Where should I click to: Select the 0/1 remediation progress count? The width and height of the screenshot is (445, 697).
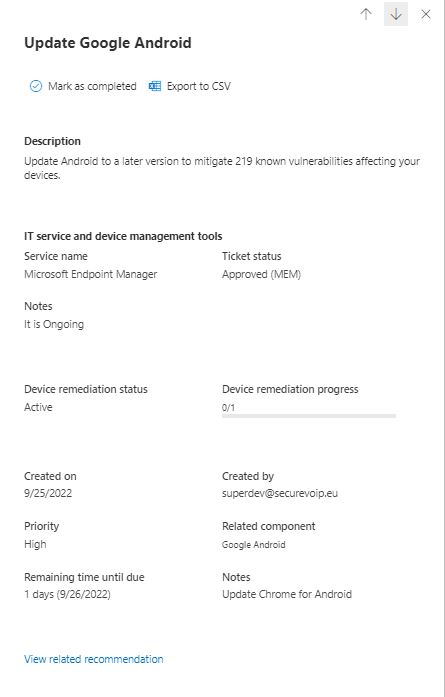229,407
